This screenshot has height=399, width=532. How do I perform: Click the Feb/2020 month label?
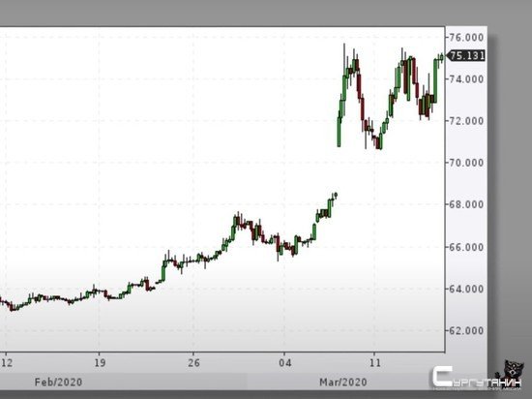(x=58, y=383)
